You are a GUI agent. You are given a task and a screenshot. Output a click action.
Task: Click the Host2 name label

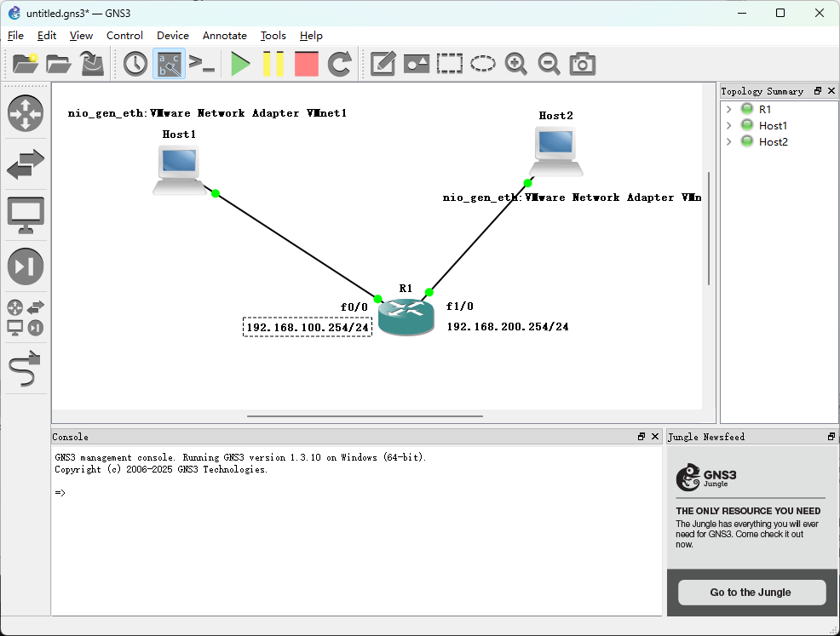(556, 116)
